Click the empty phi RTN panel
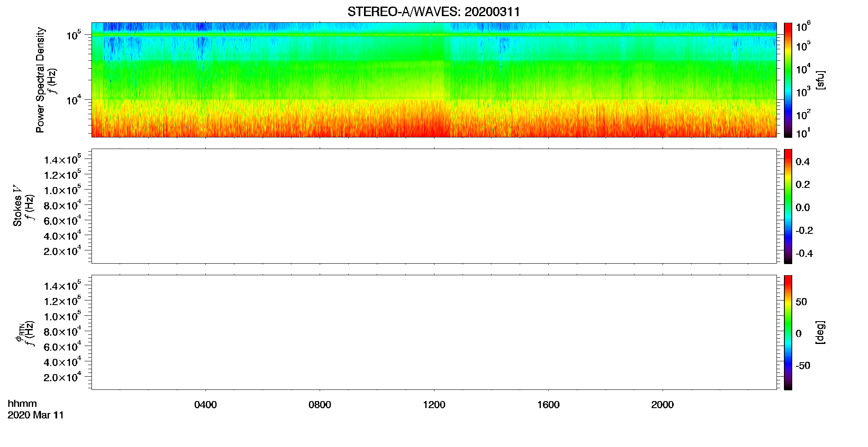The width and height of the screenshot is (868, 447). (434, 332)
